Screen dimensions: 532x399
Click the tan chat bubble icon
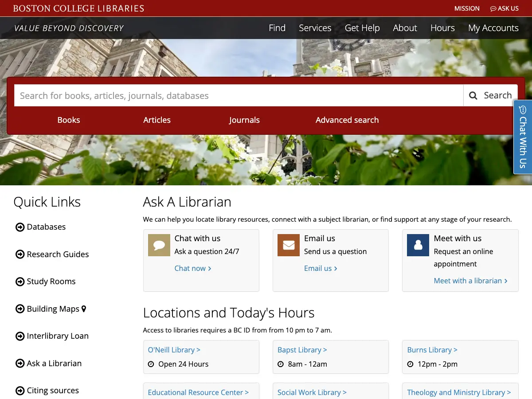coord(159,245)
